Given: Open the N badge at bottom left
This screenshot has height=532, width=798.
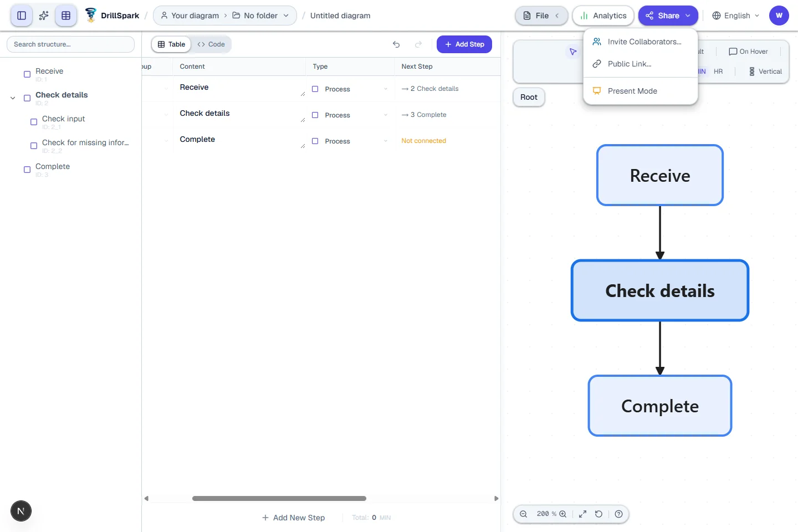Looking at the screenshot, I should tap(21, 511).
